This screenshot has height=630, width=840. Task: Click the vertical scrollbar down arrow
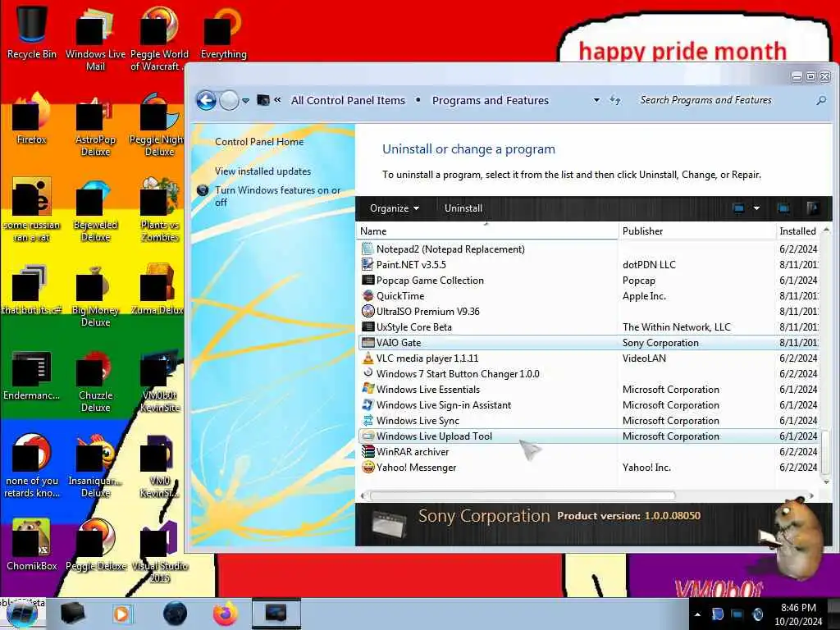[825, 482]
